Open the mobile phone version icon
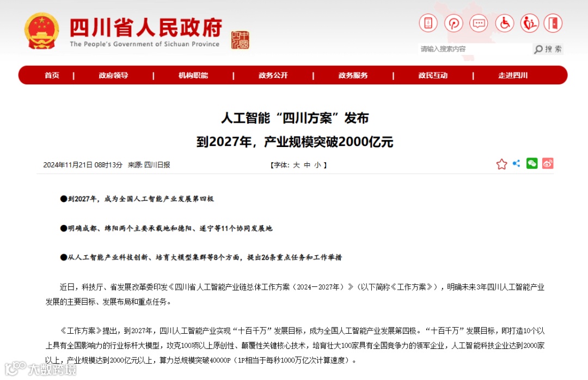The image size is (588, 380). (428, 23)
